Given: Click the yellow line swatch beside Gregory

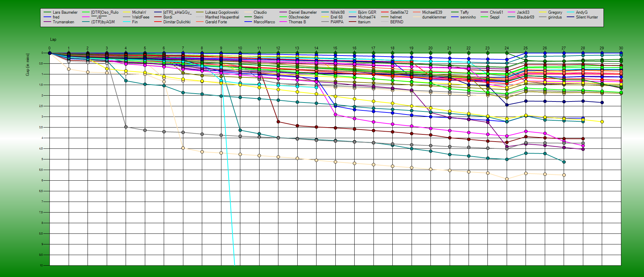Looking at the screenshot, I should point(543,12).
